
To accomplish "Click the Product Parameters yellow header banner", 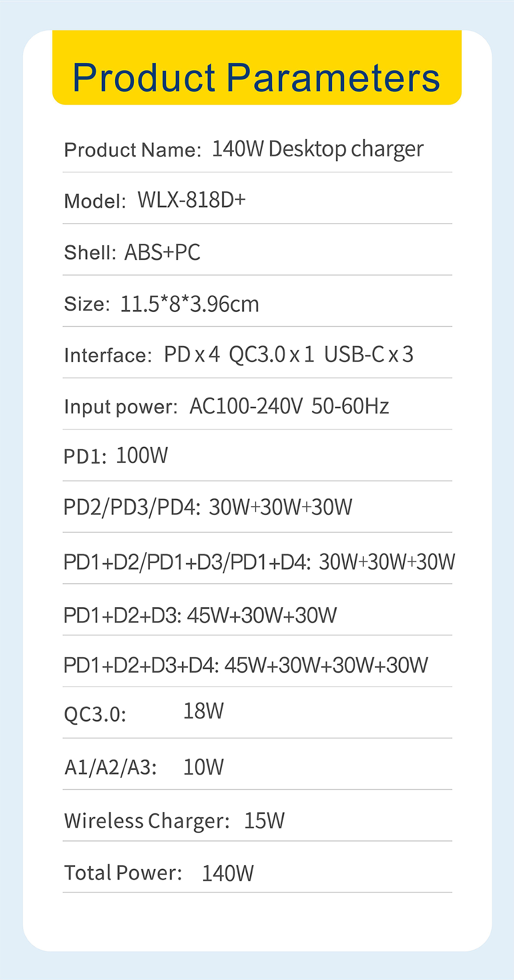I will coord(257,67).
